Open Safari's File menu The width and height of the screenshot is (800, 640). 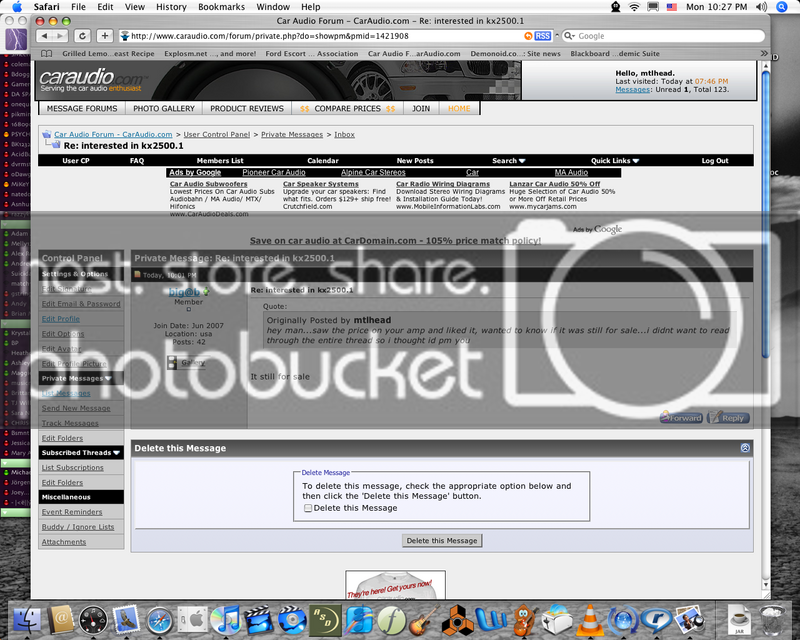[x=78, y=7]
